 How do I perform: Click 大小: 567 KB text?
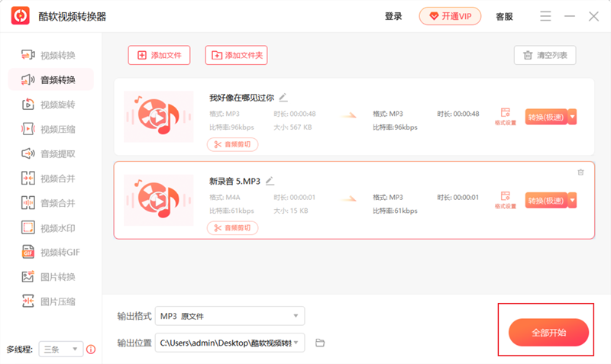pos(293,127)
